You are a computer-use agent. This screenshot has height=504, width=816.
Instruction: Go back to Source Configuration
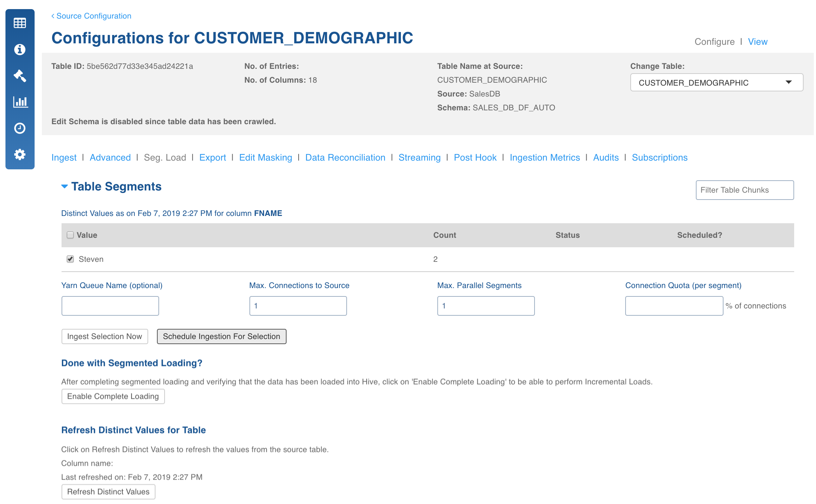(x=91, y=16)
